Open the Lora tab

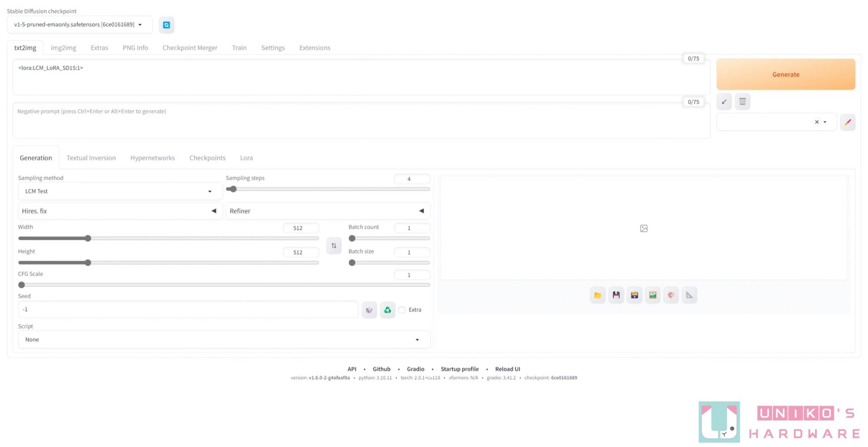[x=247, y=158]
